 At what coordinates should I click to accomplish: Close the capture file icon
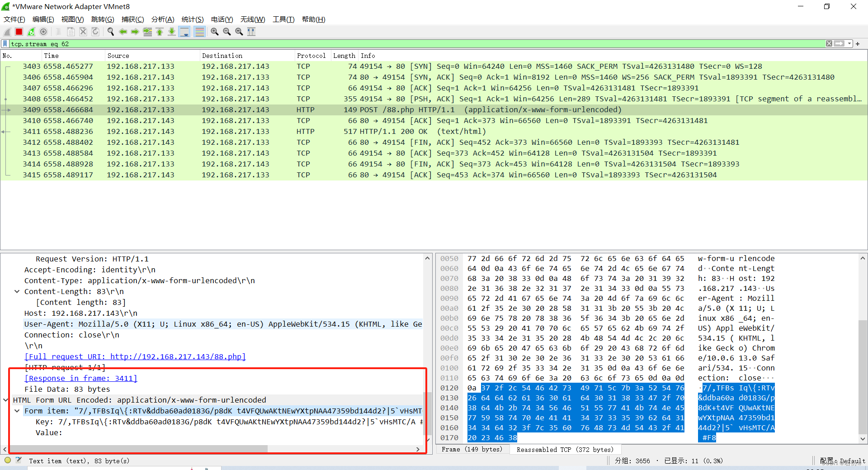coord(83,32)
